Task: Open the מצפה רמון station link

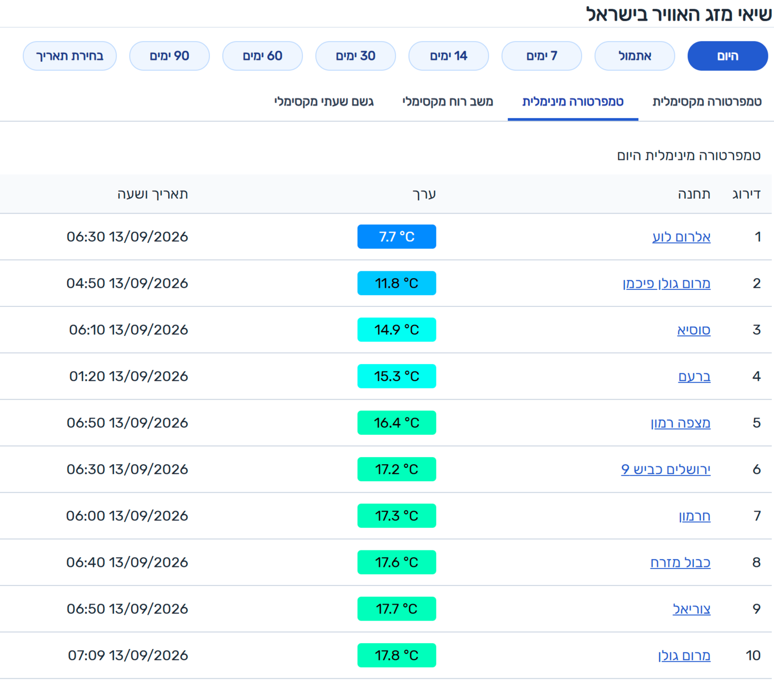Action: tap(681, 422)
